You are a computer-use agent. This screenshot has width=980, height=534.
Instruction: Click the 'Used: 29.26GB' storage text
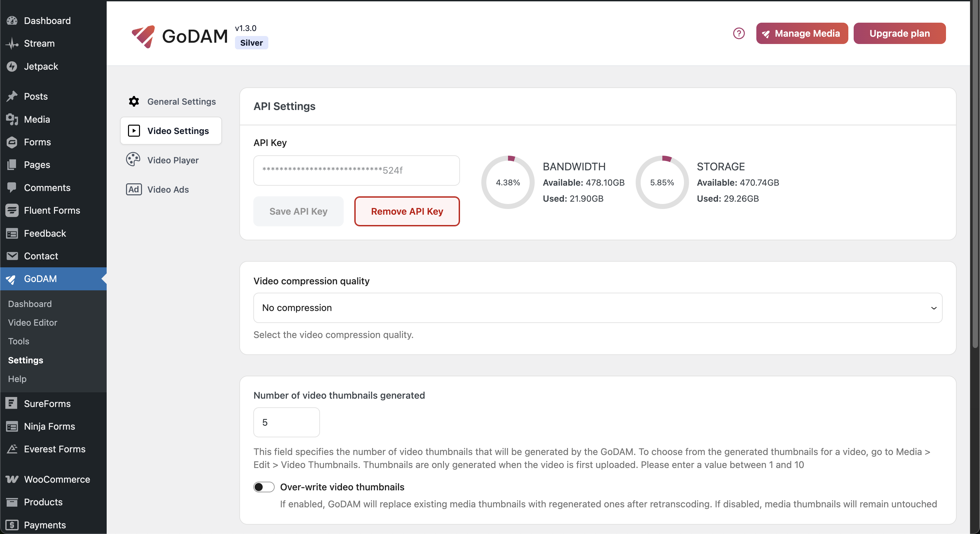click(x=728, y=199)
